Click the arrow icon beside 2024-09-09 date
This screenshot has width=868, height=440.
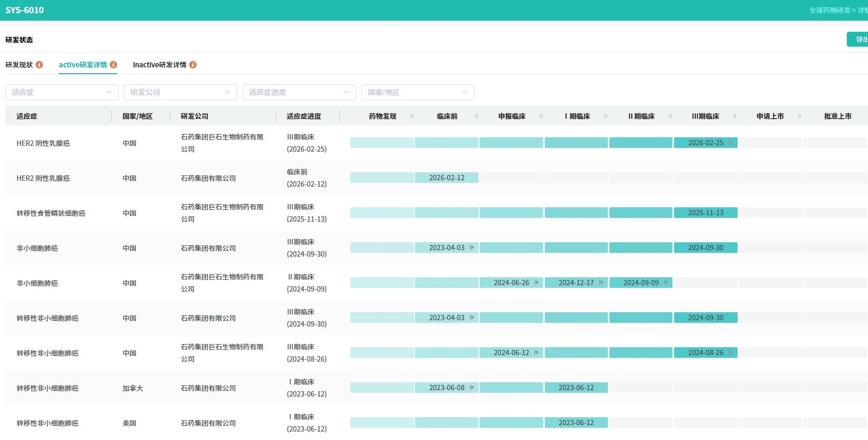pyautogui.click(x=666, y=283)
